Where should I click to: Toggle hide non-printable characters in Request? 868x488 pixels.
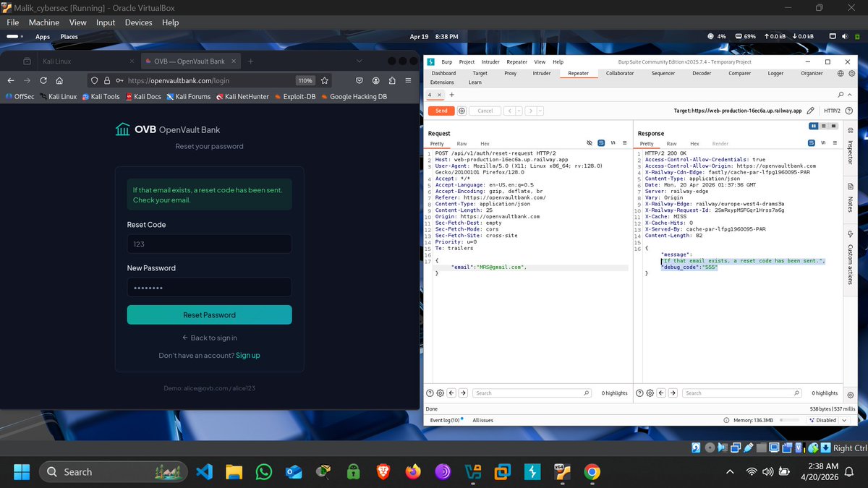(590, 144)
